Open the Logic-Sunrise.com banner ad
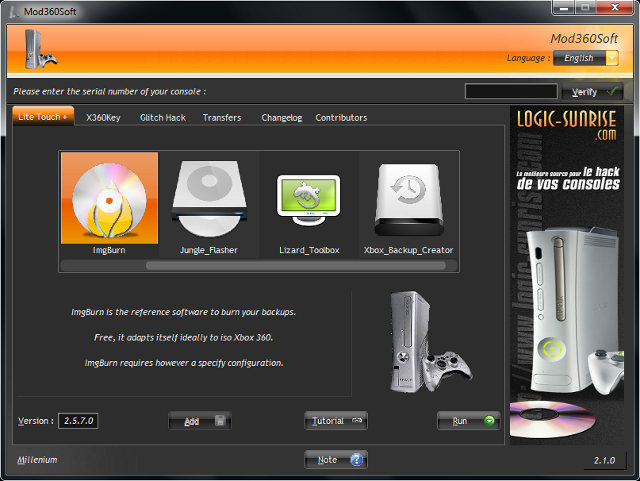This screenshot has width=640, height=481. (567, 275)
